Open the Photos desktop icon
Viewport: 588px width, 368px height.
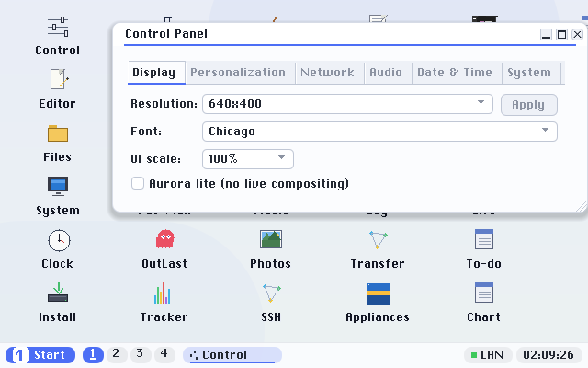point(271,250)
